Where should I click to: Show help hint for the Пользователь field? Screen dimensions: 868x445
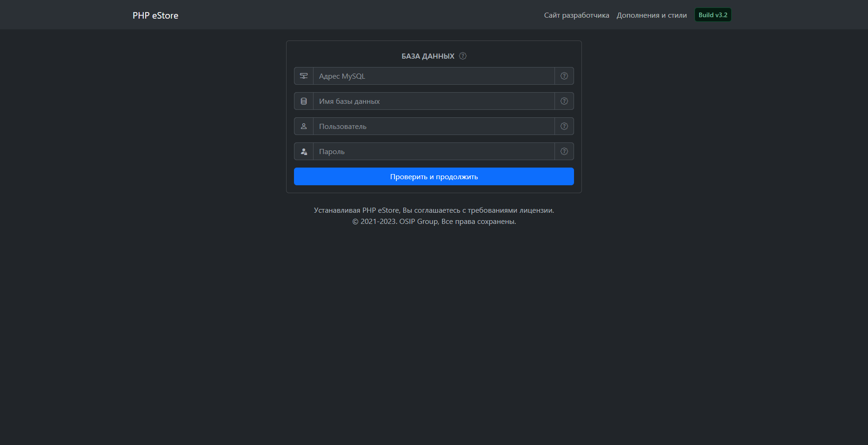tap(564, 126)
